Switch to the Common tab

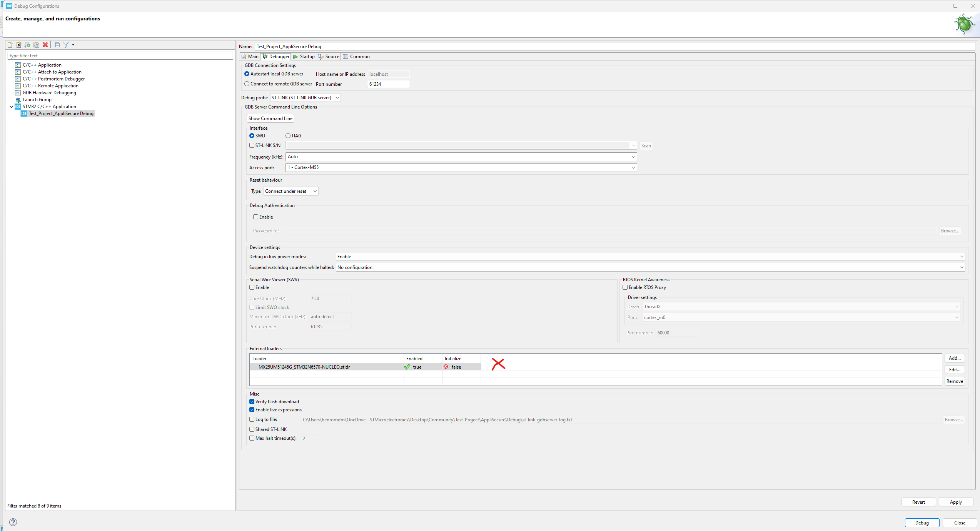click(x=356, y=57)
